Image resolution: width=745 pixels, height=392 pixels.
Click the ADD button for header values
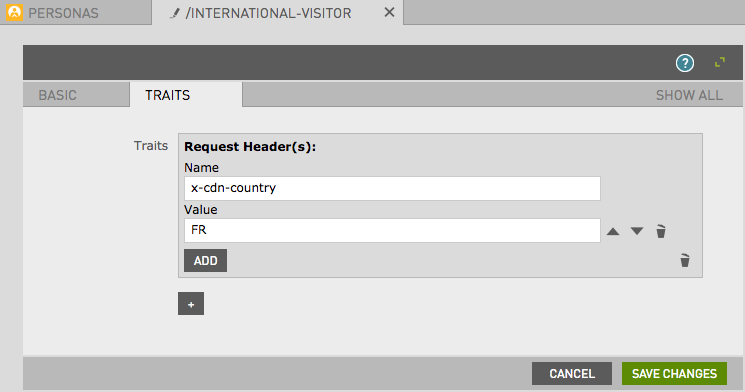point(205,260)
